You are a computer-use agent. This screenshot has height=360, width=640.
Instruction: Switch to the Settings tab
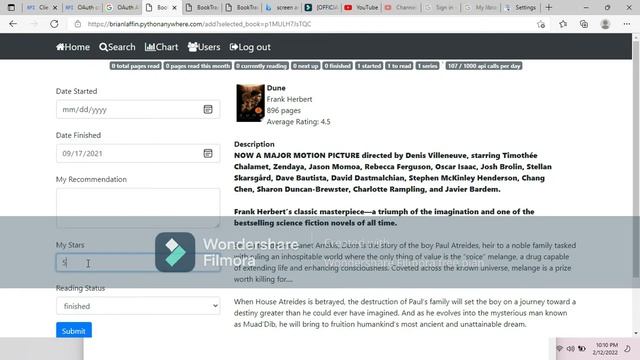(521, 7)
